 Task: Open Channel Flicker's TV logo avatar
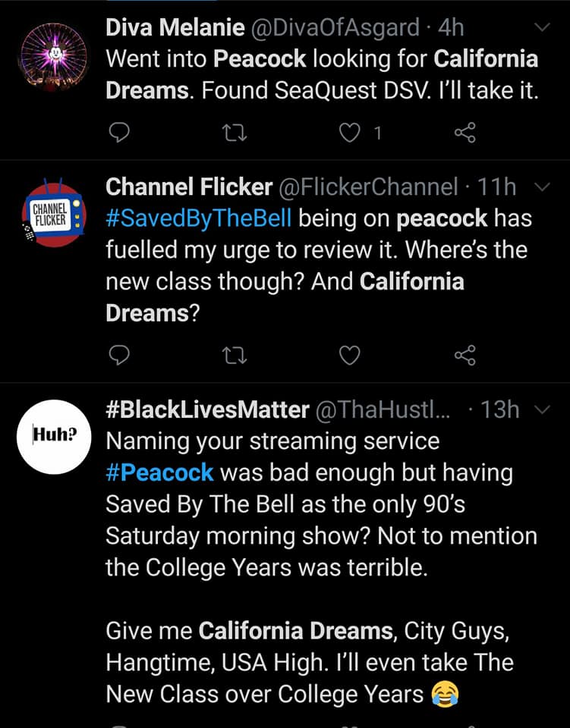(54, 212)
